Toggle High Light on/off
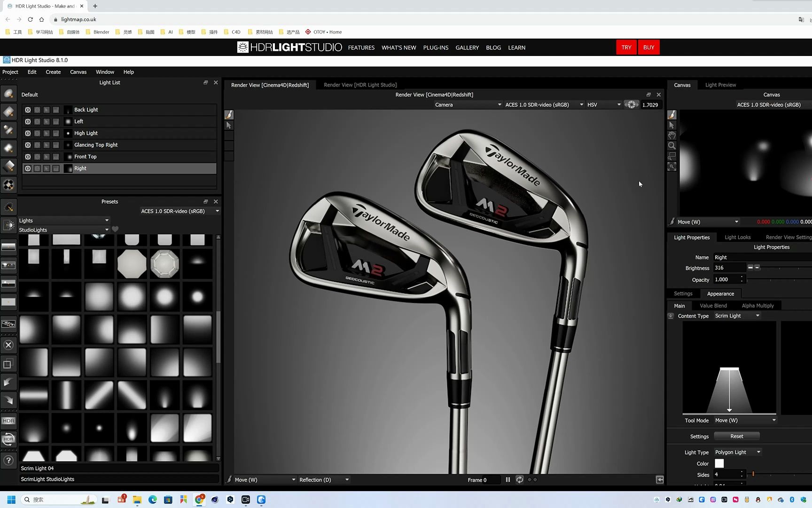 point(28,133)
